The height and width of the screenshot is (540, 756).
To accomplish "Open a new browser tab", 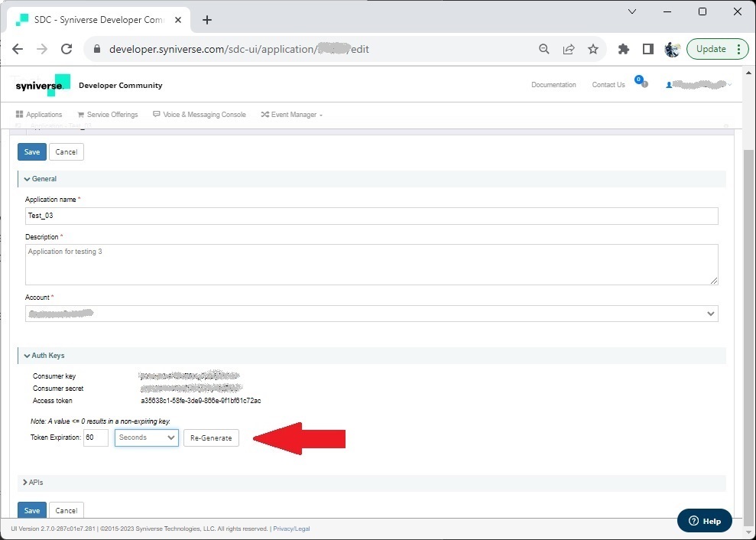I will [x=207, y=20].
